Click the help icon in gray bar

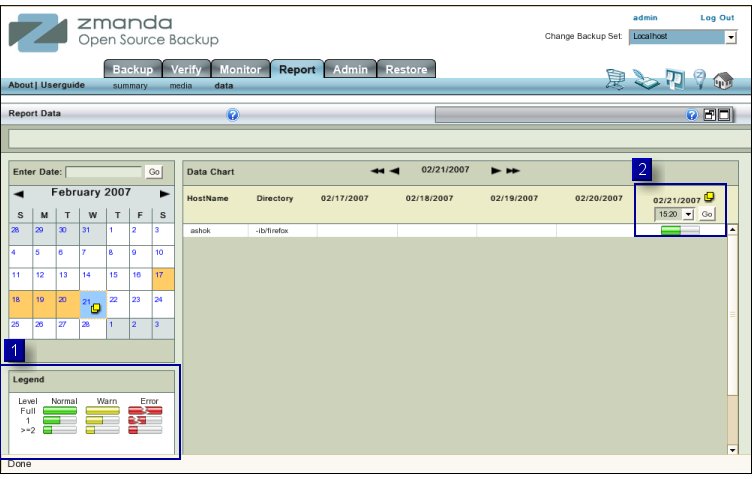[x=692, y=115]
